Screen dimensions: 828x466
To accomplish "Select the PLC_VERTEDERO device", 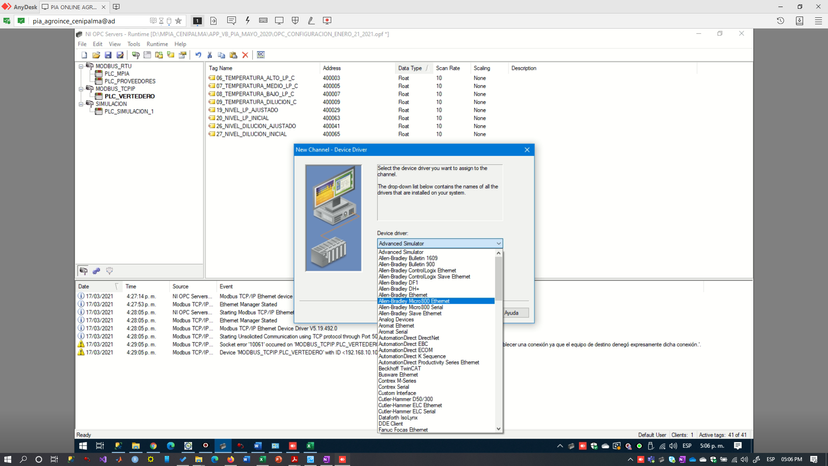I will [129, 97].
